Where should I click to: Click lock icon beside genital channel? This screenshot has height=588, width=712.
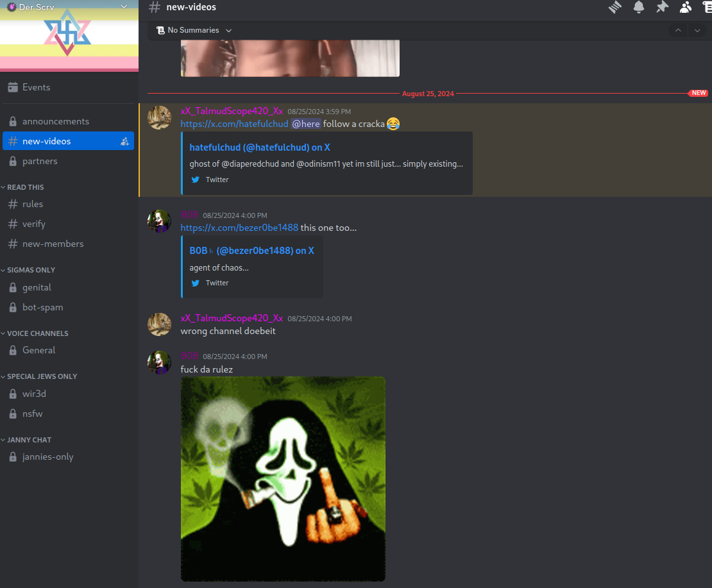[13, 287]
